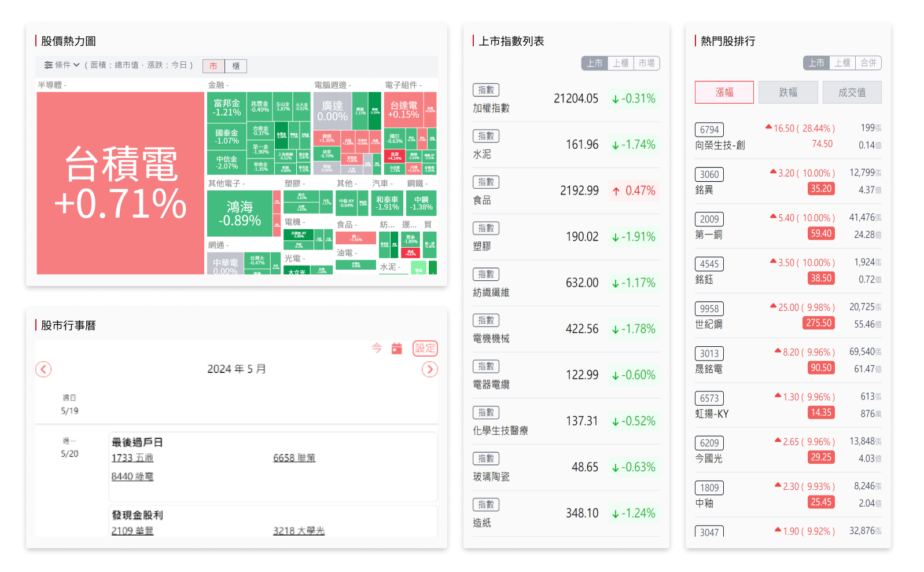Click stock code badge 6209
The height and width of the screenshot is (572, 924).
pyautogui.click(x=709, y=443)
